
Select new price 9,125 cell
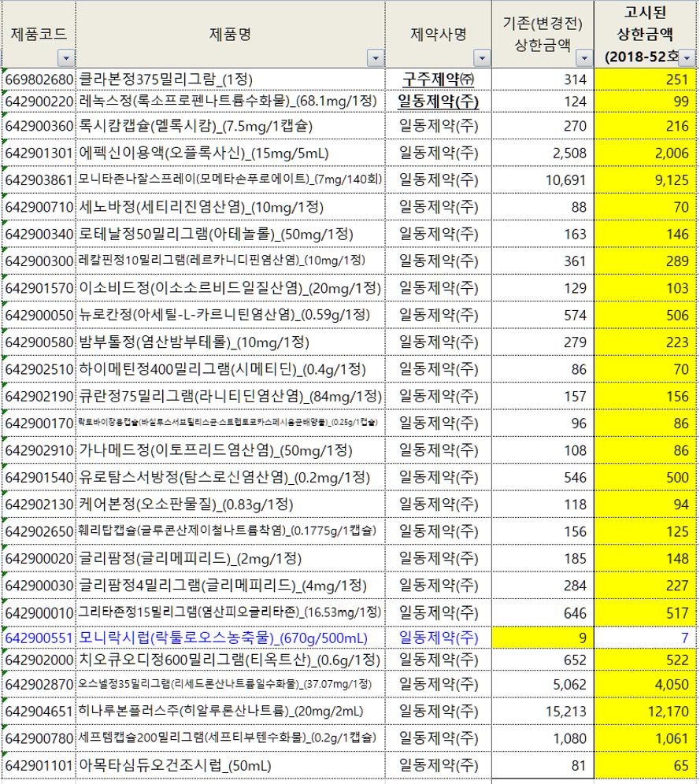[646, 180]
